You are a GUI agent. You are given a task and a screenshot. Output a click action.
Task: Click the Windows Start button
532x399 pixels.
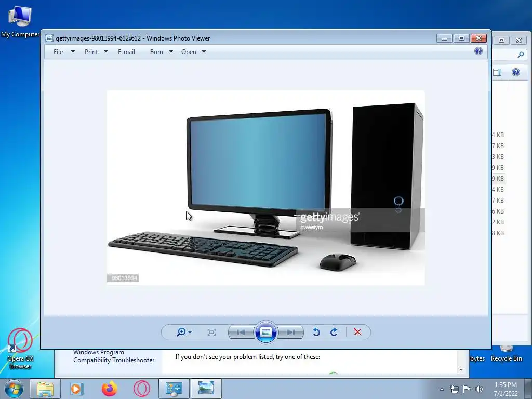[x=14, y=389]
